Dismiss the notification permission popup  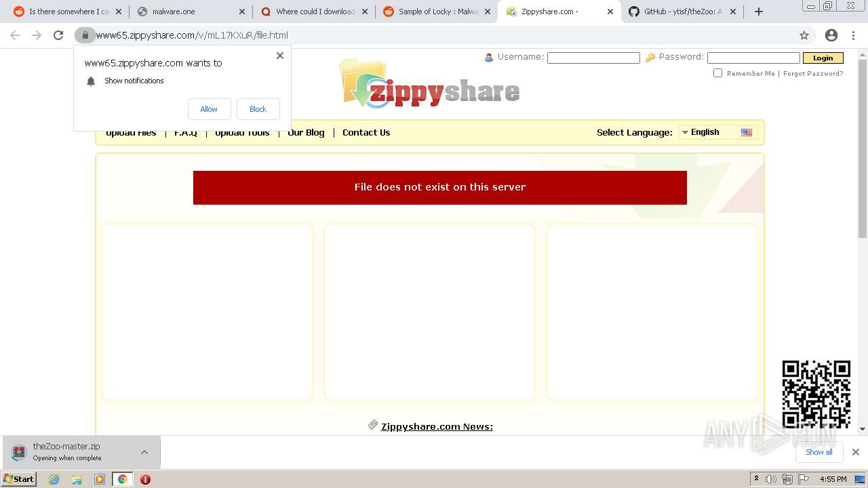pyautogui.click(x=280, y=56)
